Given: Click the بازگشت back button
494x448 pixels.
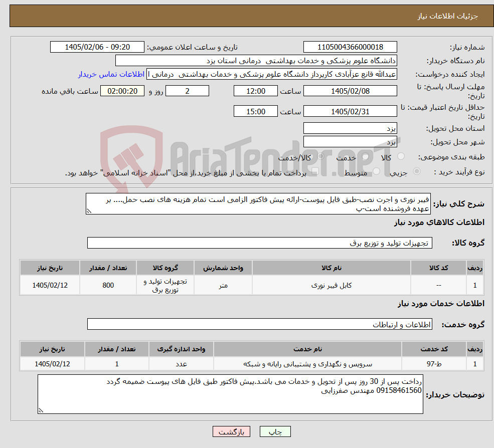Looking at the screenshot, I should click(x=231, y=431).
